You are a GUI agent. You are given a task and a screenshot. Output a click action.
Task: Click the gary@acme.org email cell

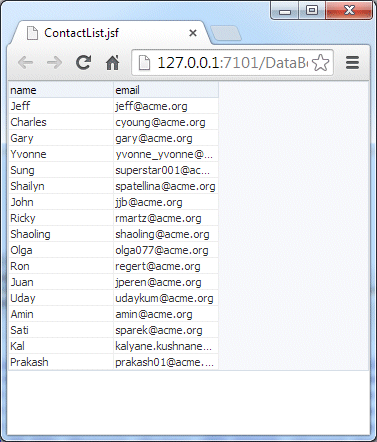tap(166, 138)
